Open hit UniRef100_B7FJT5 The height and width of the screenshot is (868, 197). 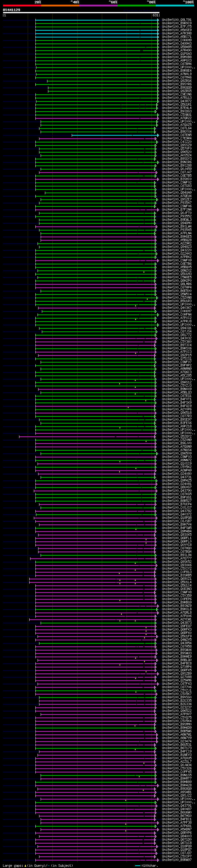pos(177,26)
